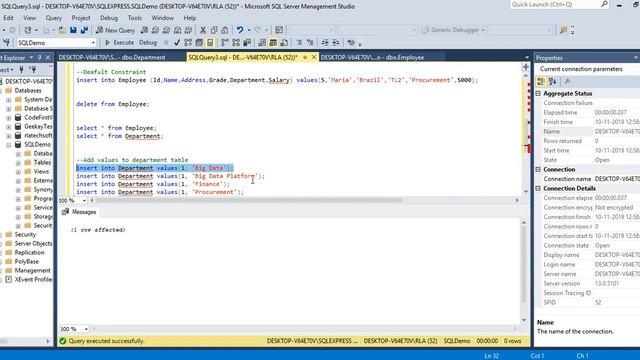
Task: Open the Query menu
Action: coord(53,18)
